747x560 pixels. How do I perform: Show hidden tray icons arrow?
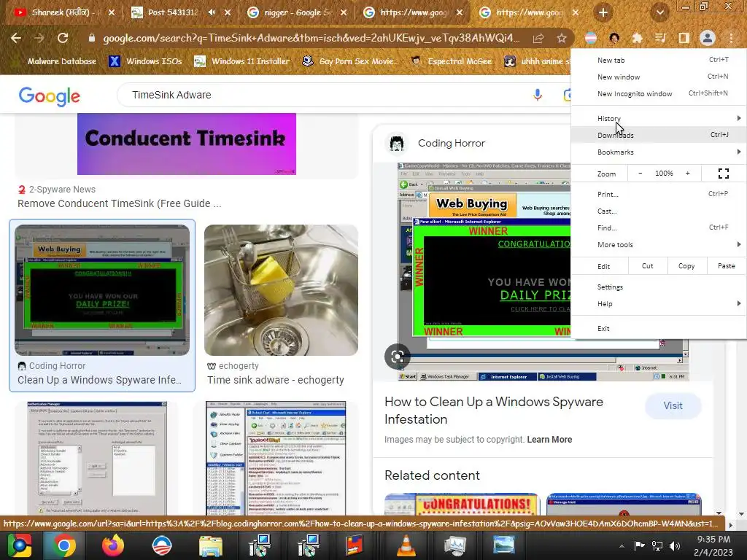tap(622, 546)
